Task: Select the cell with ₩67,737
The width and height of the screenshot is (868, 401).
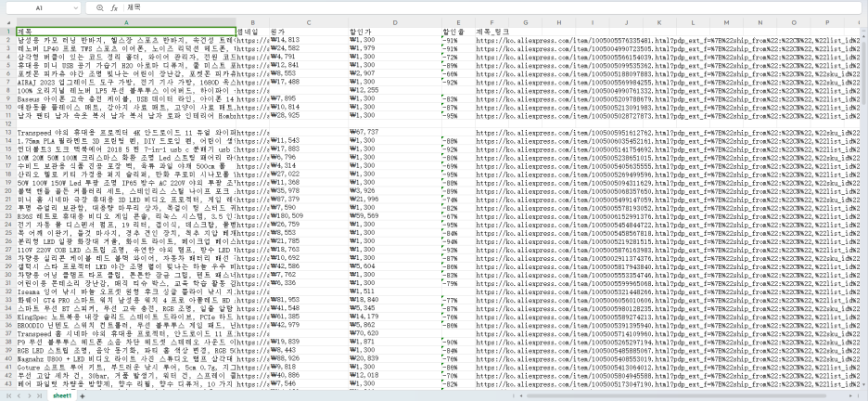Action: [395, 132]
